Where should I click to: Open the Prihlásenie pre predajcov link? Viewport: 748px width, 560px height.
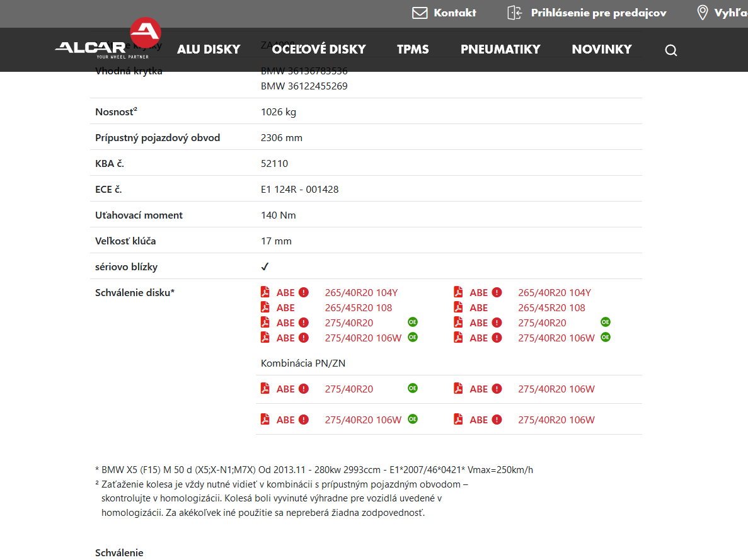[x=599, y=13]
